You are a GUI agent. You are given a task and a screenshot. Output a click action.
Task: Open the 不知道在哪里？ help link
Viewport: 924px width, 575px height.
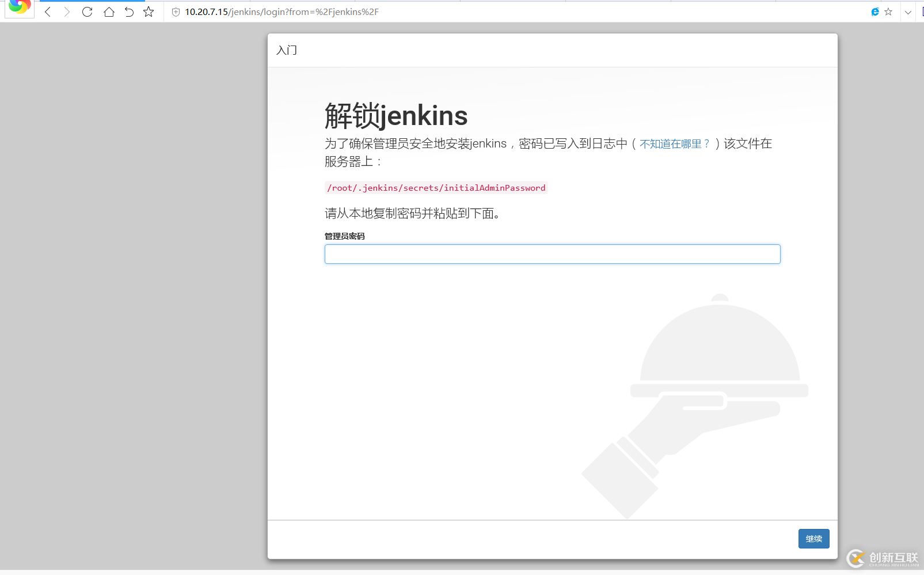point(674,144)
